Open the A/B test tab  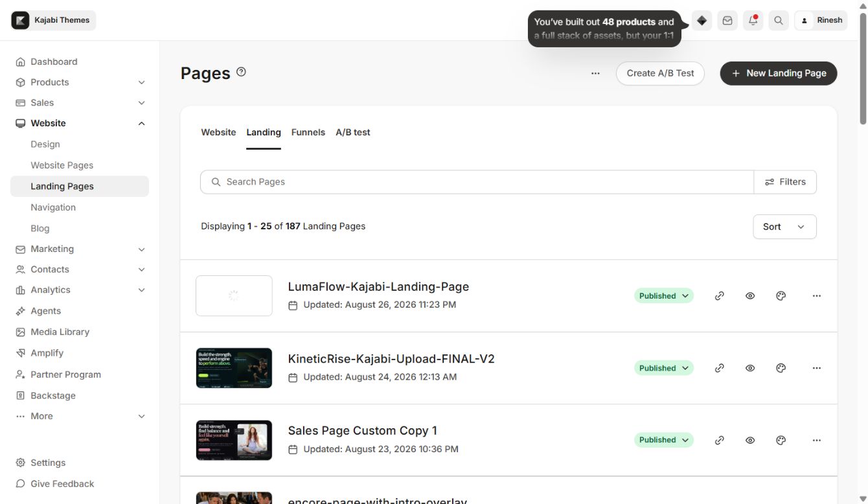click(x=353, y=132)
